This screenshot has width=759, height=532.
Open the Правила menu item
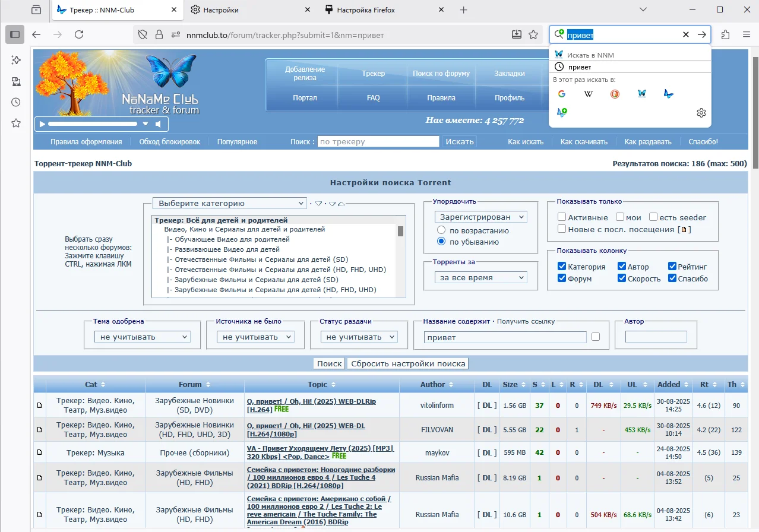point(441,98)
